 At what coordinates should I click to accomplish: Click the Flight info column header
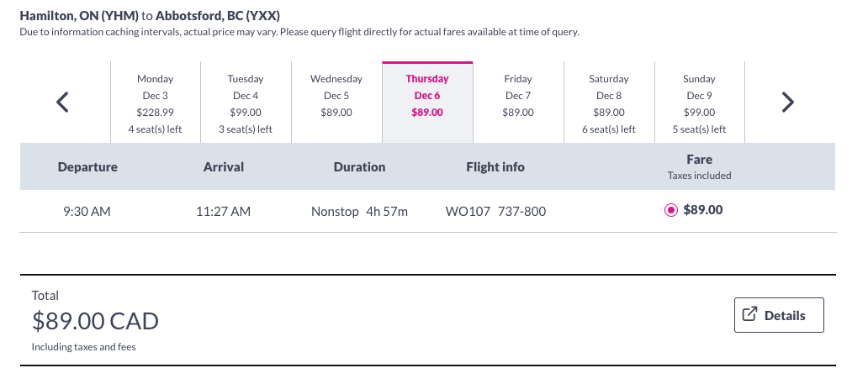click(495, 167)
